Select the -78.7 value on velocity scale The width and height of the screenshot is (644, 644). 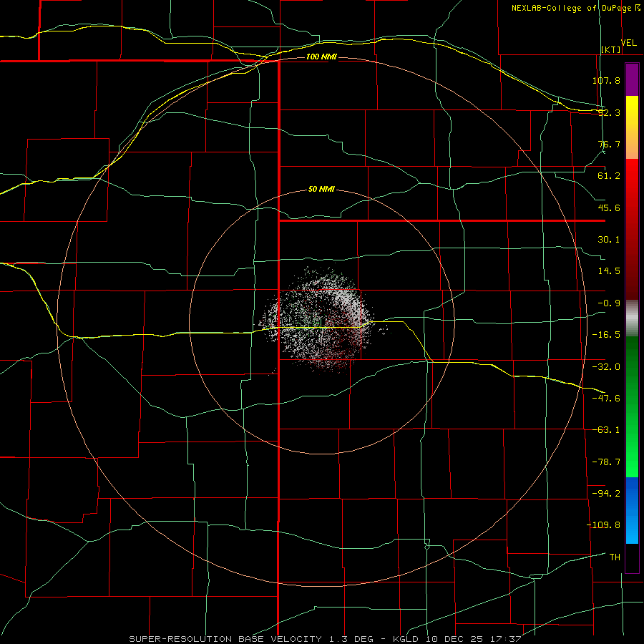click(606, 462)
